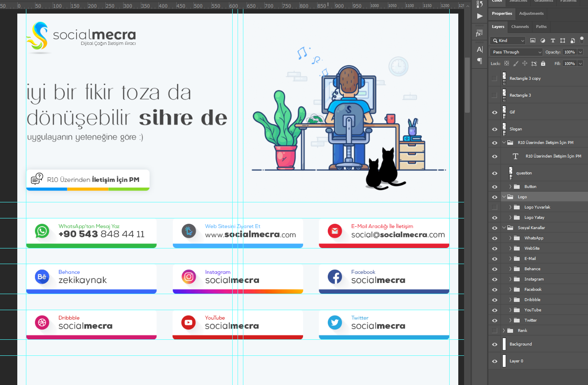The height and width of the screenshot is (385, 588).
Task: Switch to the Properties tab
Action: click(x=502, y=14)
